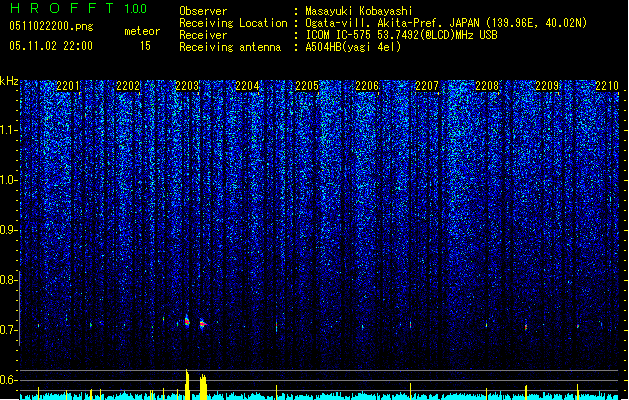629x400 pixels.
Task: Click the 2208 time marker
Action: click(487, 86)
